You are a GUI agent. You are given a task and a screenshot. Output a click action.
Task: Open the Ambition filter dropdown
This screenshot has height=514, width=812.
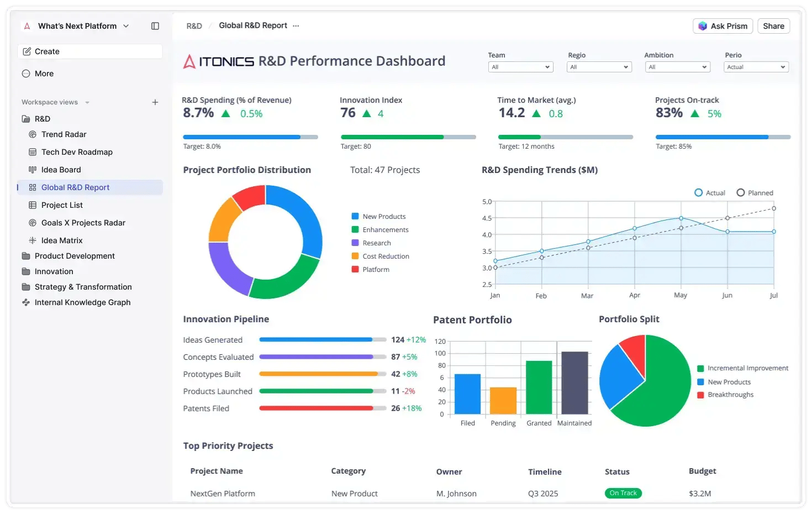point(678,67)
